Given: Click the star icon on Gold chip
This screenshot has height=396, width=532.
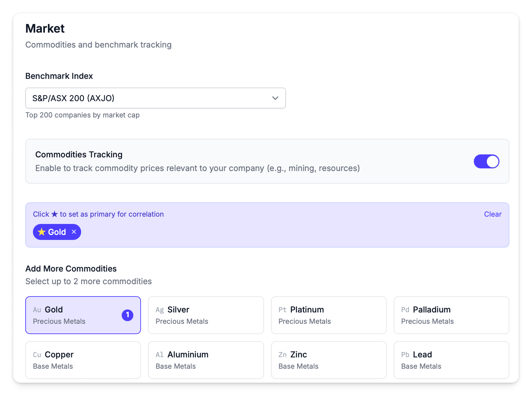Looking at the screenshot, I should click(42, 232).
